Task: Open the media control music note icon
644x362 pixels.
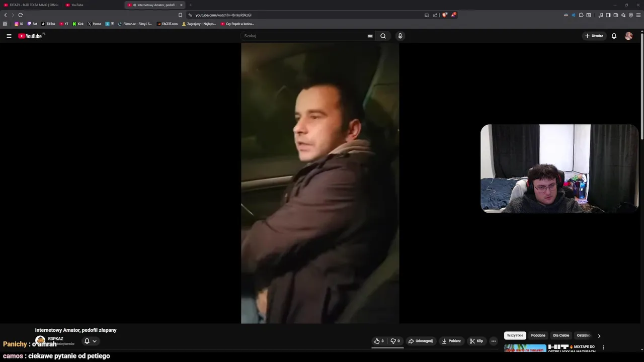Action: pos(601,15)
